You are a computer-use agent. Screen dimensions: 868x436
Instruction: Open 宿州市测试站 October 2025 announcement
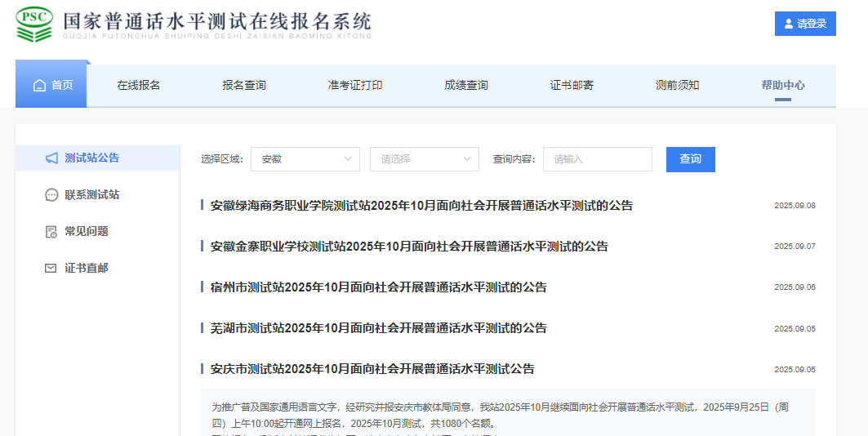point(378,287)
